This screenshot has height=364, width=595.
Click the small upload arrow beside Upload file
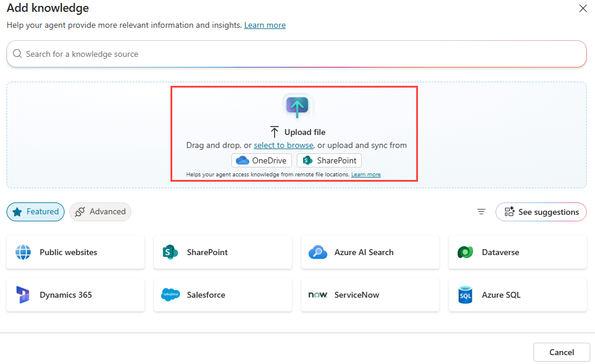[x=274, y=132]
